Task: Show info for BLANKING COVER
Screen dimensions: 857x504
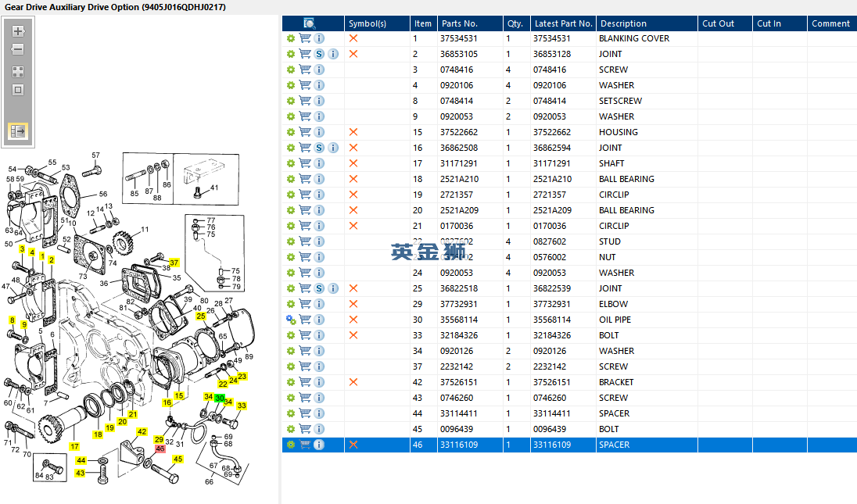Action: click(319, 38)
